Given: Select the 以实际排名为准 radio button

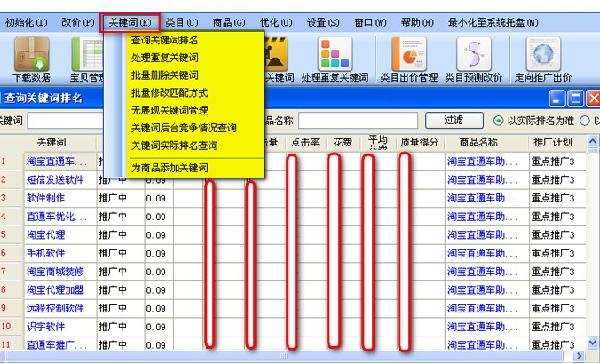Looking at the screenshot, I should 497,121.
